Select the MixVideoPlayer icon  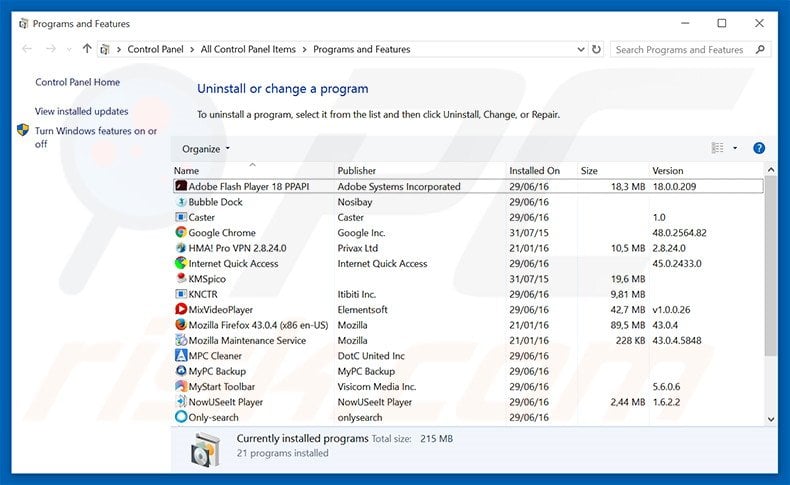[181, 310]
